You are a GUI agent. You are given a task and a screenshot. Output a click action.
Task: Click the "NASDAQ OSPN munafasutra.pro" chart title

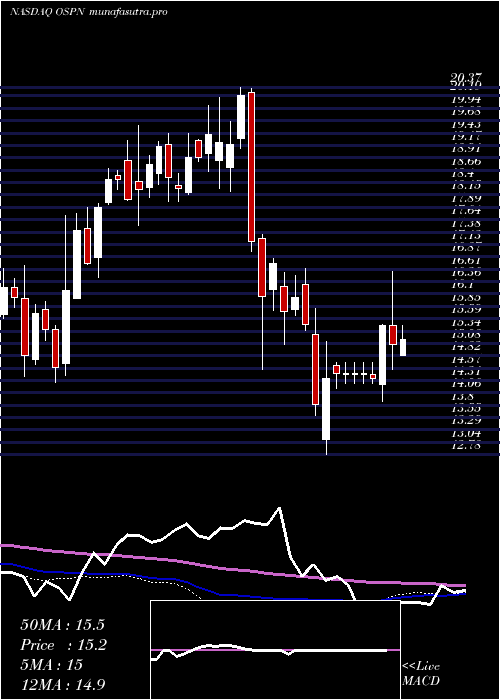point(88,12)
